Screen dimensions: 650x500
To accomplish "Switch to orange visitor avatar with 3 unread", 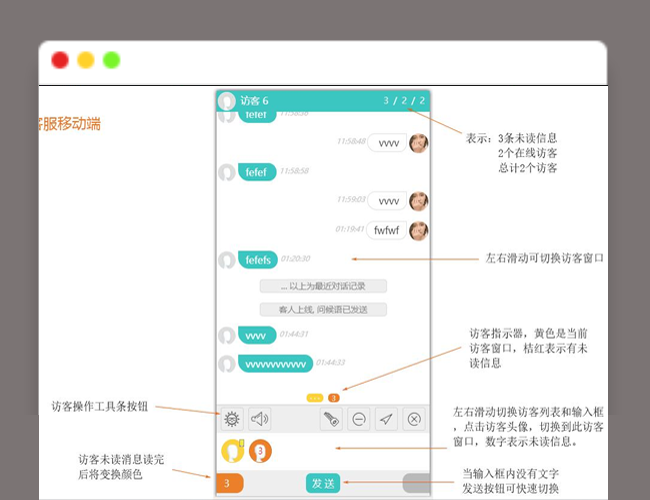I will coord(260,451).
